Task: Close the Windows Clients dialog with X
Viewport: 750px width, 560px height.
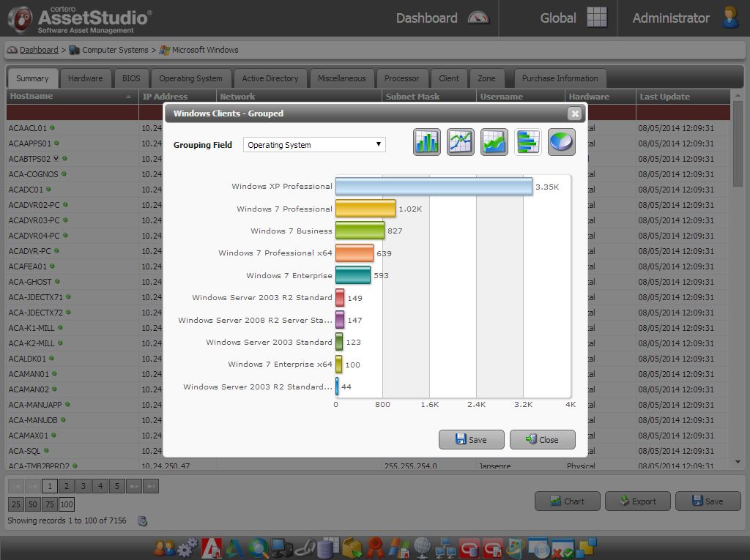Action: point(575,113)
